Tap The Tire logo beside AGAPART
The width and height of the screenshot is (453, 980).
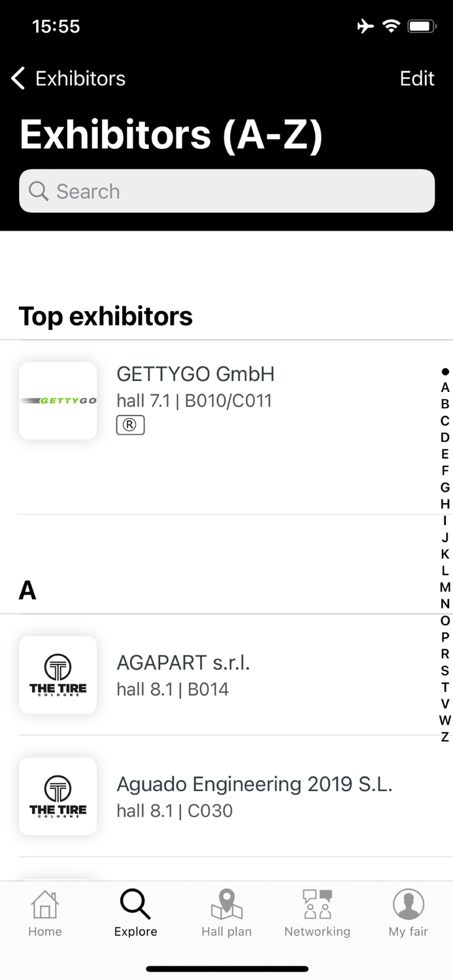[x=58, y=675]
